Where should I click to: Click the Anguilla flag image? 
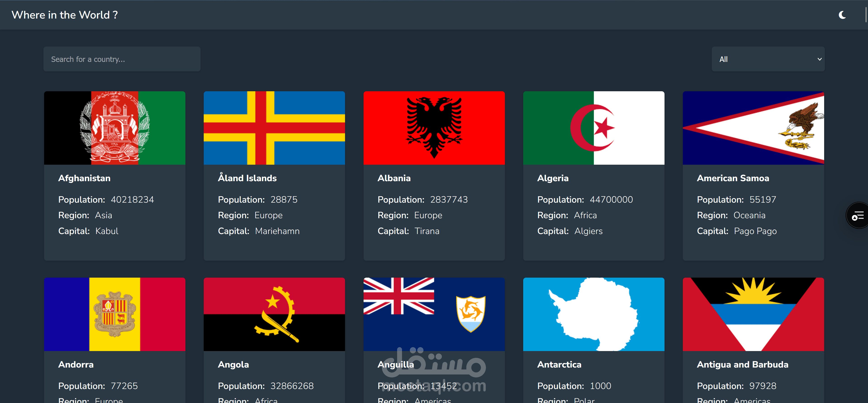click(434, 314)
